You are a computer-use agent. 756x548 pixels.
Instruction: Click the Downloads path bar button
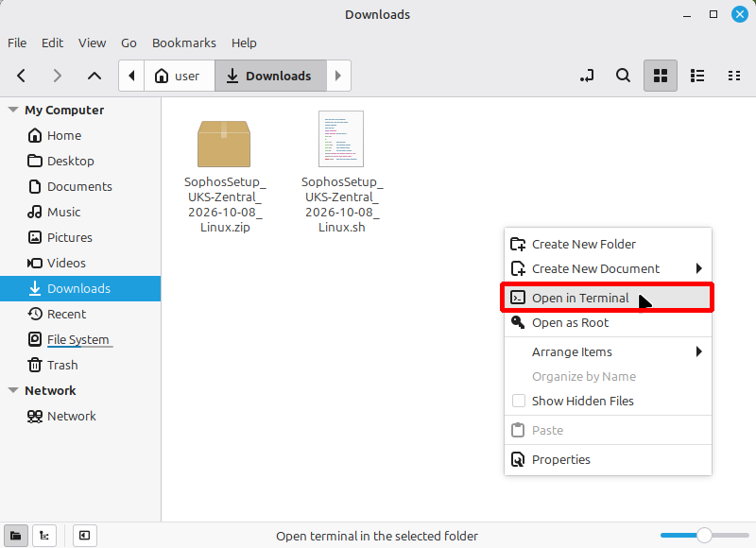(270, 76)
